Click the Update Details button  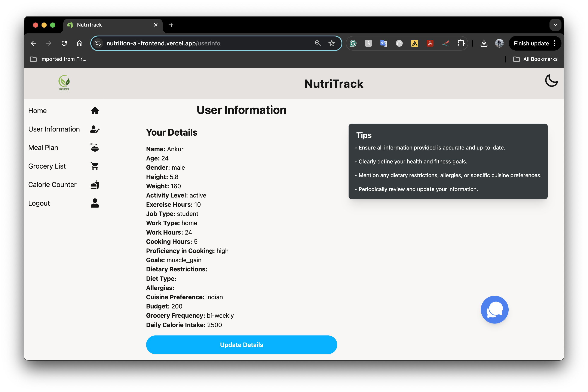tap(241, 344)
